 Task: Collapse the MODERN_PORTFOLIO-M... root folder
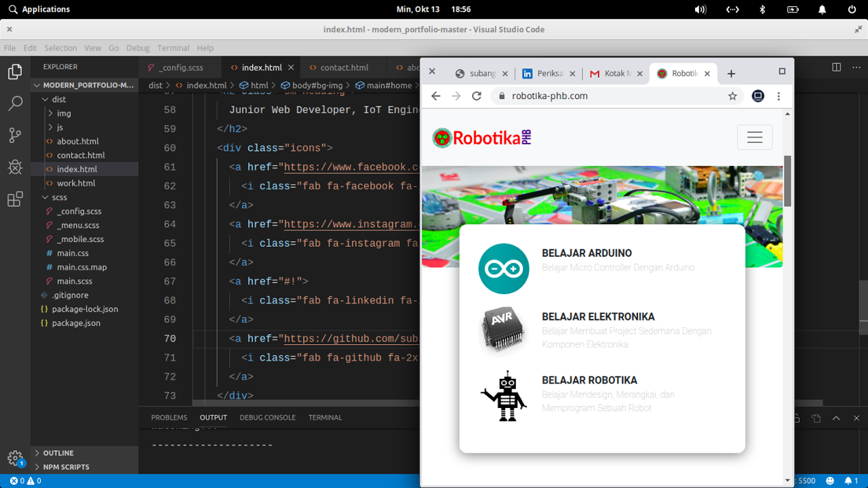pyautogui.click(x=85, y=85)
